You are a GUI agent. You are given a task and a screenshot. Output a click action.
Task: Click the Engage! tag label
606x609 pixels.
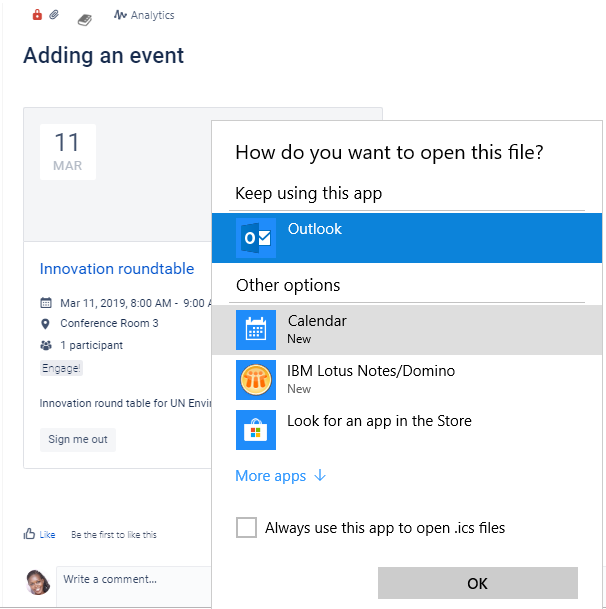(x=61, y=368)
